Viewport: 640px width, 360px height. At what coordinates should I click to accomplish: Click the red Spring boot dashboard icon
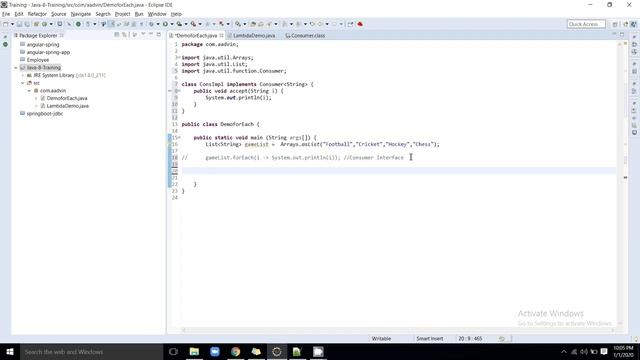(360, 24)
